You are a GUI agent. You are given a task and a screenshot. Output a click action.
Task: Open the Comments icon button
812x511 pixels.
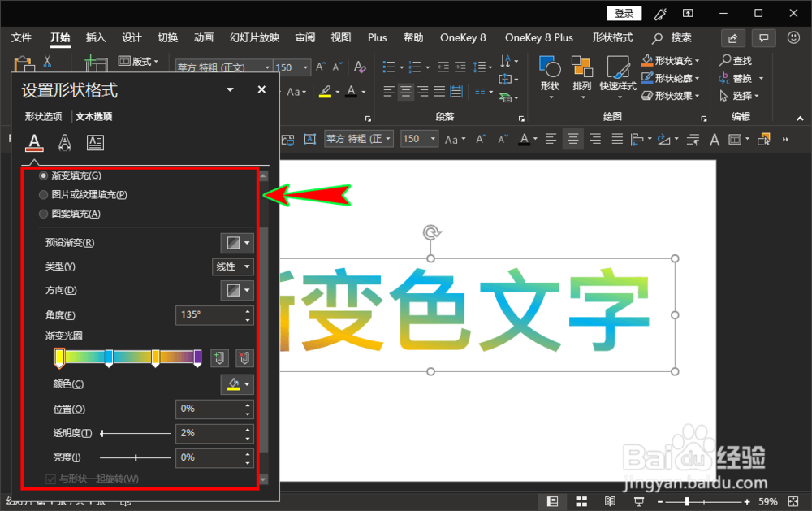click(x=763, y=38)
